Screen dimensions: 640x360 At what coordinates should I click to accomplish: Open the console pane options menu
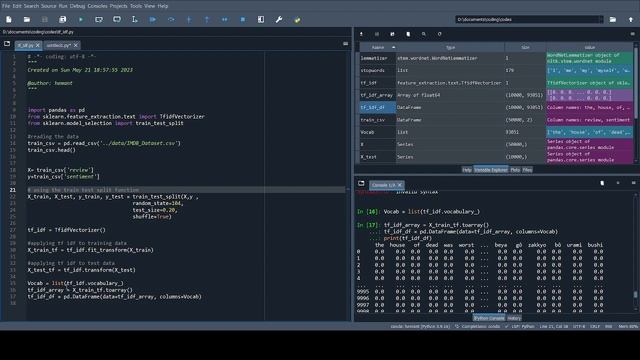[x=633, y=183]
